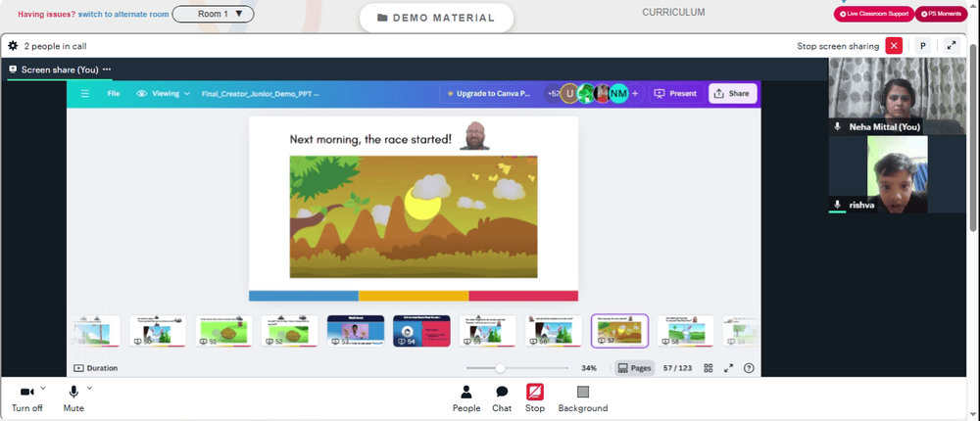The width and height of the screenshot is (980, 421).
Task: Open grid view of pages
Action: (x=709, y=368)
